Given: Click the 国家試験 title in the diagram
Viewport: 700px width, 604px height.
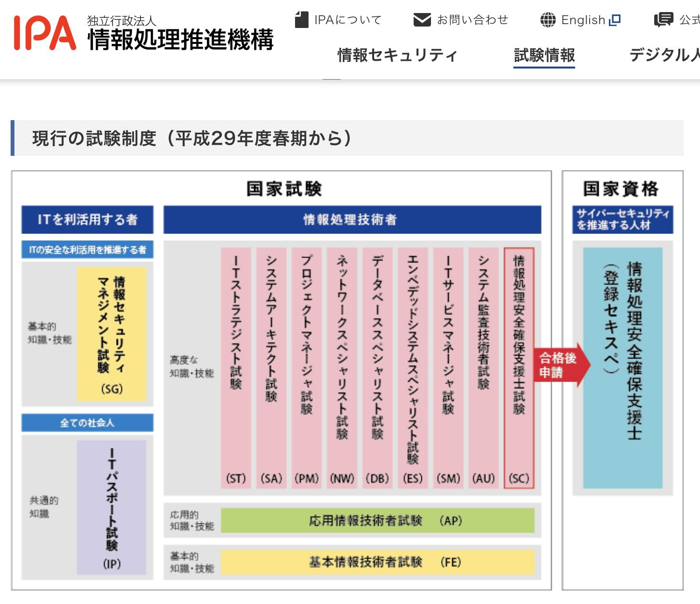Looking at the screenshot, I should click(x=284, y=189).
